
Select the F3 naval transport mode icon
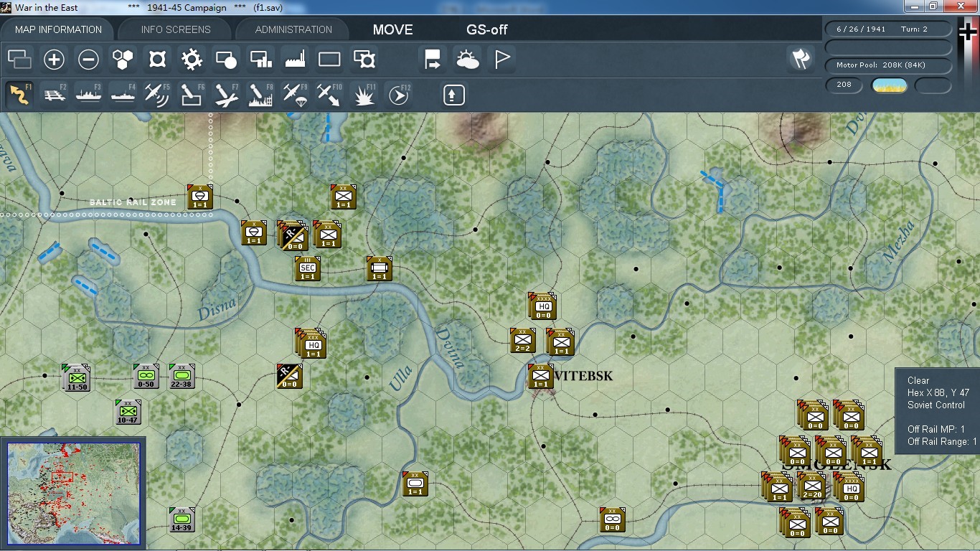(x=88, y=95)
